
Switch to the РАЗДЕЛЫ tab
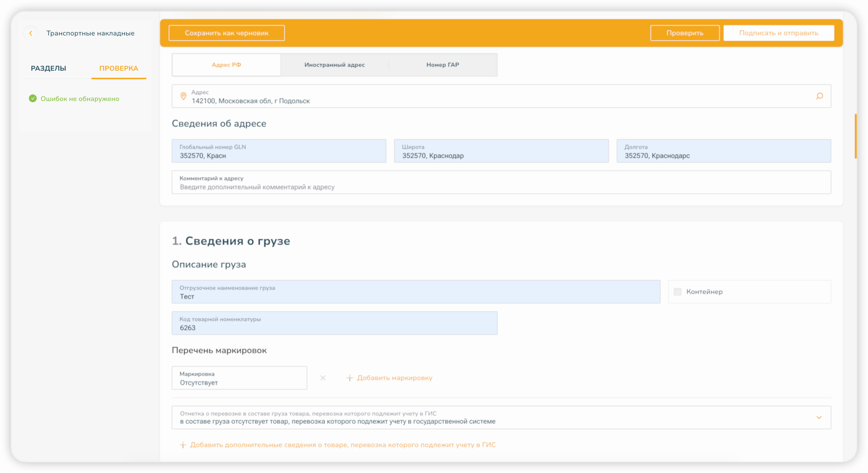click(x=49, y=68)
